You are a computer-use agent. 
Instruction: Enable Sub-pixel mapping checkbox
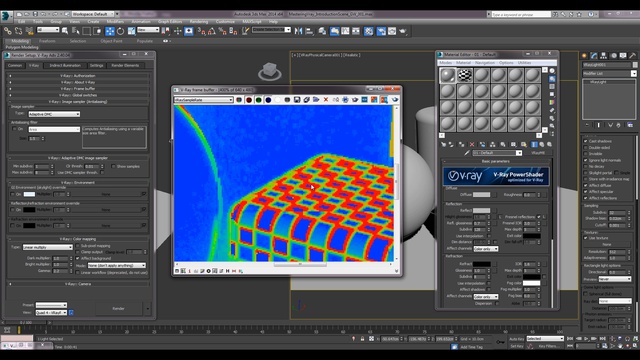[x=78, y=246]
